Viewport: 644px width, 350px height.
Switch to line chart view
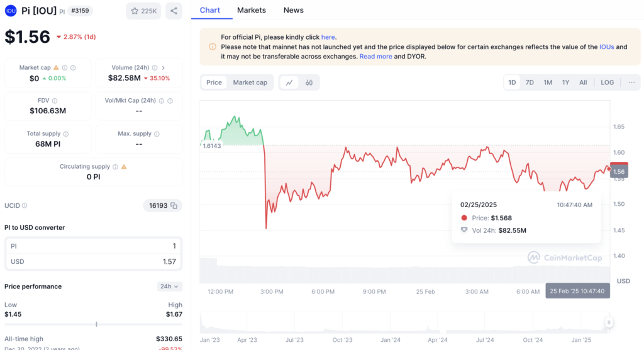pos(289,82)
